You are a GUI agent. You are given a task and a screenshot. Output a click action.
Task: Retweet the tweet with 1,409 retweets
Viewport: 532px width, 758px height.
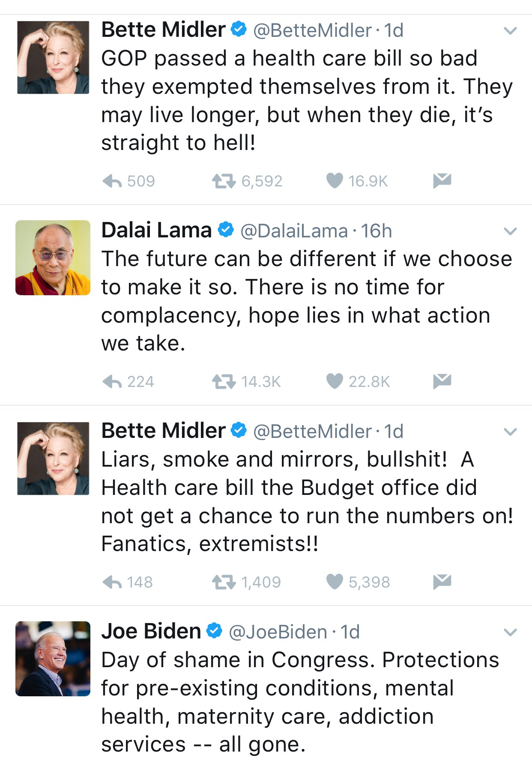point(224,582)
